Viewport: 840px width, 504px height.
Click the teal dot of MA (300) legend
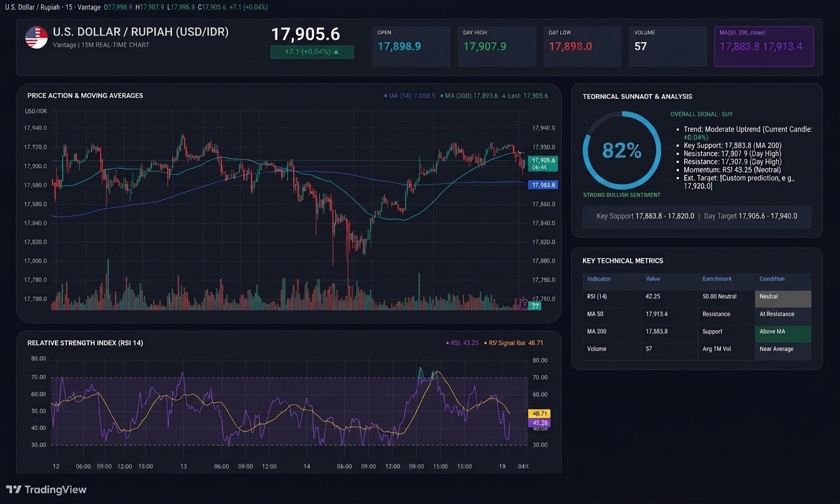442,96
